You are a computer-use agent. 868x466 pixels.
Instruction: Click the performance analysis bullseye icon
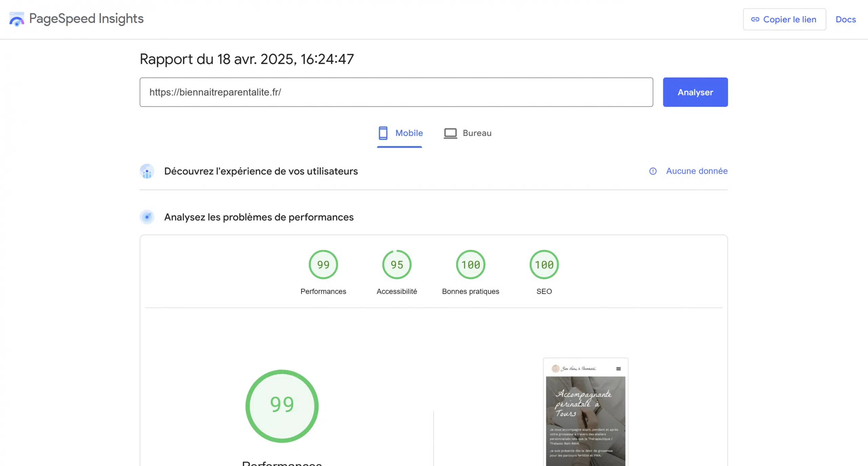tap(147, 217)
